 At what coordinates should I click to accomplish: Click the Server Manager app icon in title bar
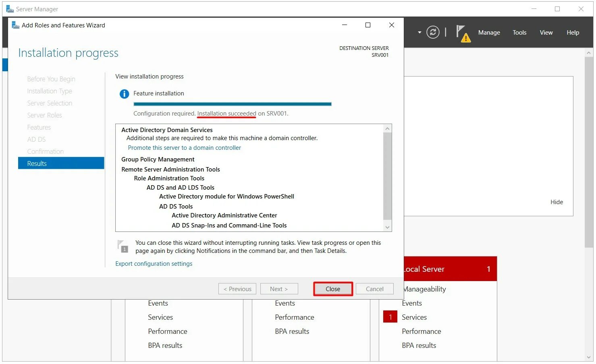pyautogui.click(x=10, y=9)
